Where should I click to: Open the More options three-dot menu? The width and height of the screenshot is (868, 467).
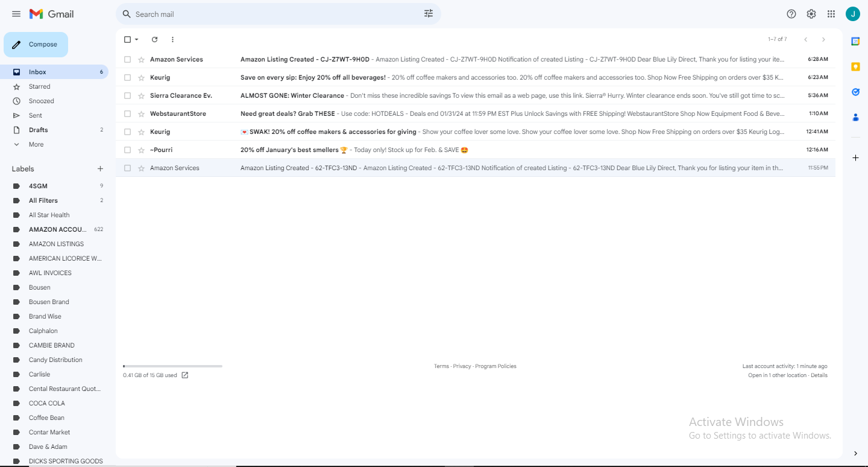pos(172,39)
